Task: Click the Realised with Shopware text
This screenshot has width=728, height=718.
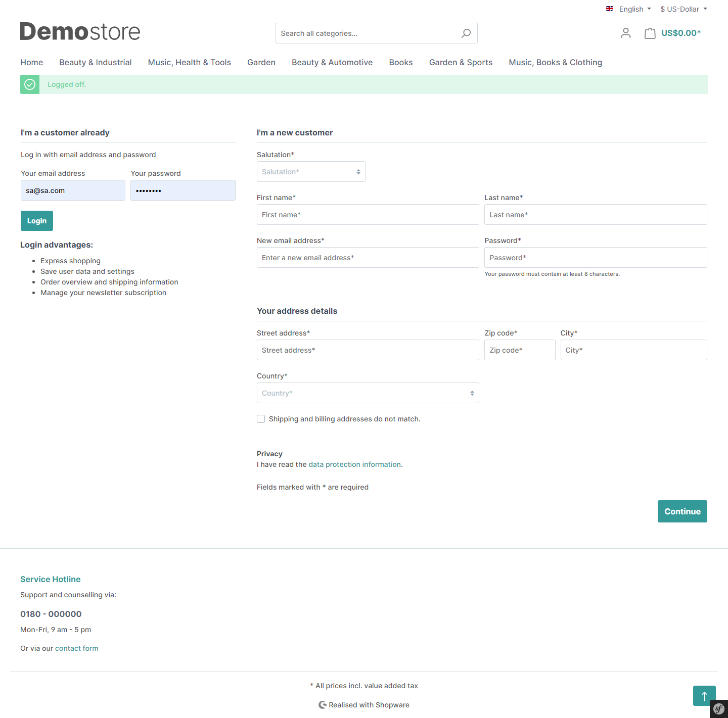Action: pos(369,705)
